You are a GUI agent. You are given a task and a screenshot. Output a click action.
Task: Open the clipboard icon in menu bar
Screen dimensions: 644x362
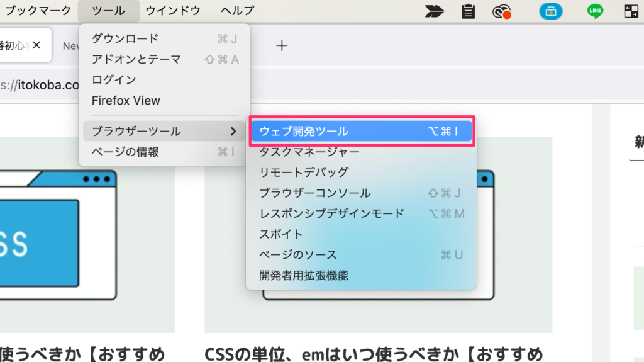[468, 11]
